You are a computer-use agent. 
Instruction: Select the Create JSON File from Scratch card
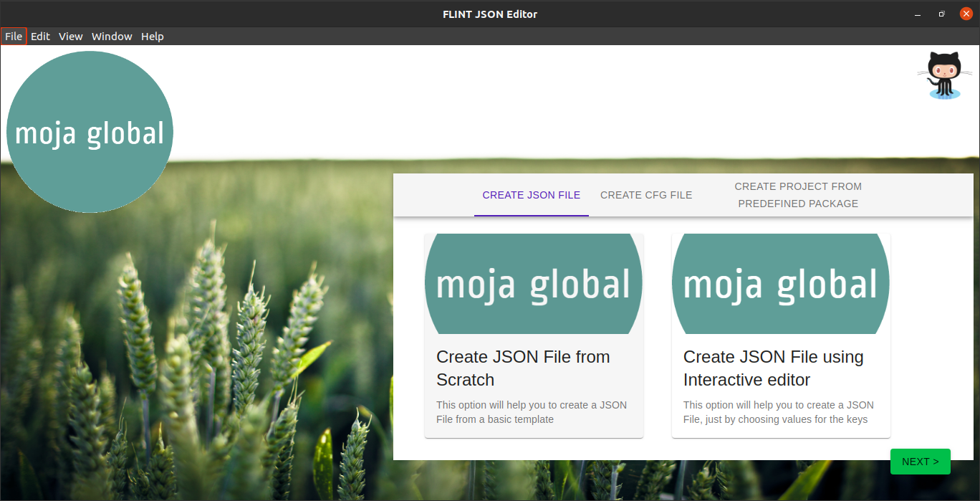click(523, 368)
